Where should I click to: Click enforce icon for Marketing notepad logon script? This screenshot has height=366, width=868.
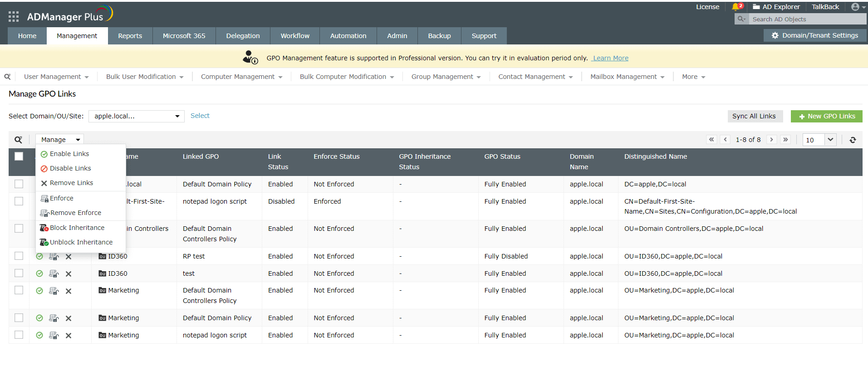click(54, 335)
